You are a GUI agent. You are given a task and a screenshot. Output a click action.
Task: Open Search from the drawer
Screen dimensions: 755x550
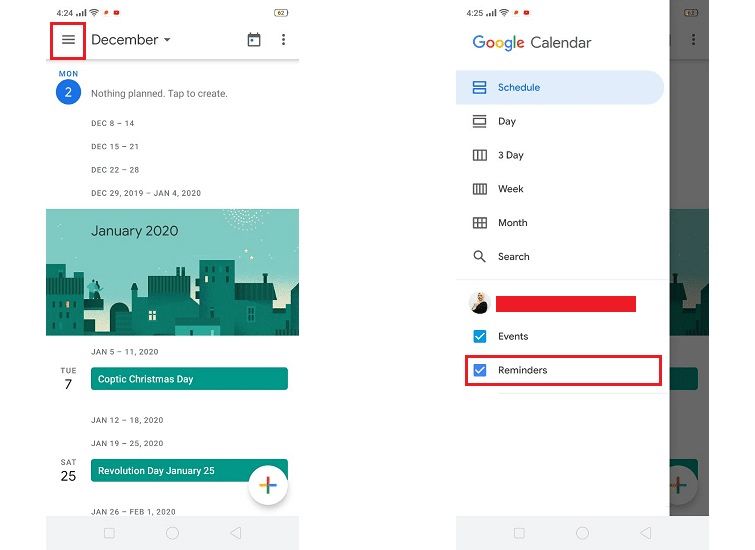pyautogui.click(x=560, y=257)
